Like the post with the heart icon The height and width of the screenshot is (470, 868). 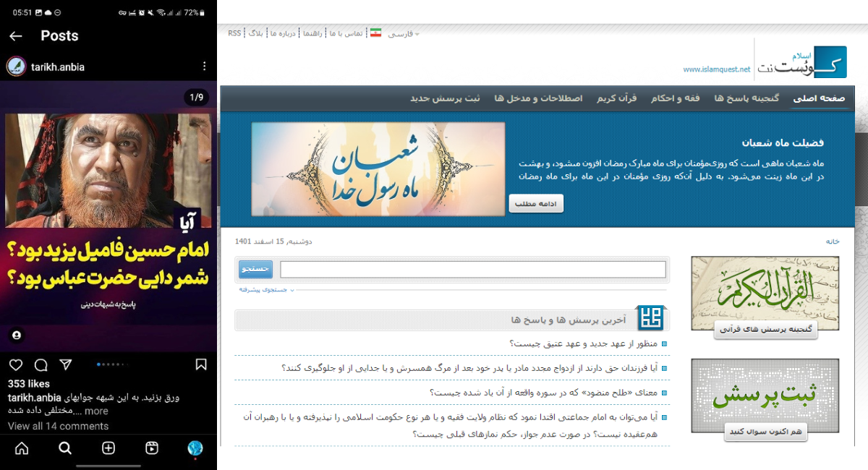(x=16, y=365)
